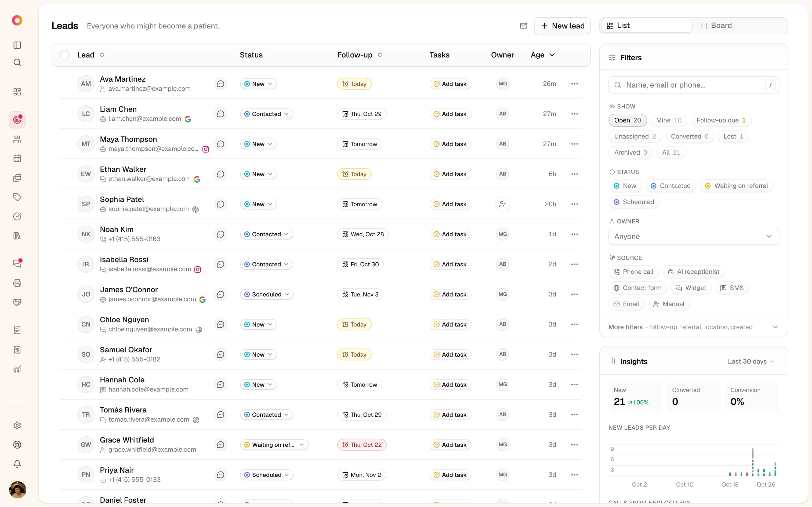The height and width of the screenshot is (507, 812).
Task: Open the library books icon in the sidebar
Action: pos(17,236)
